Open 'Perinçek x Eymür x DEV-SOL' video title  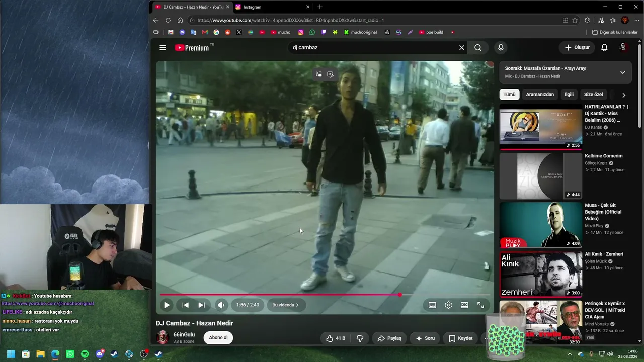pos(606,310)
